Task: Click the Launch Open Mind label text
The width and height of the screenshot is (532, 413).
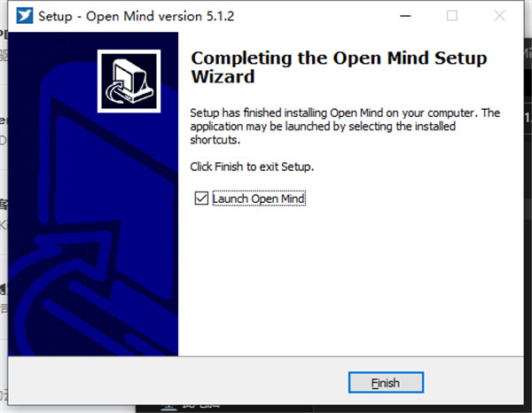Action: point(259,199)
